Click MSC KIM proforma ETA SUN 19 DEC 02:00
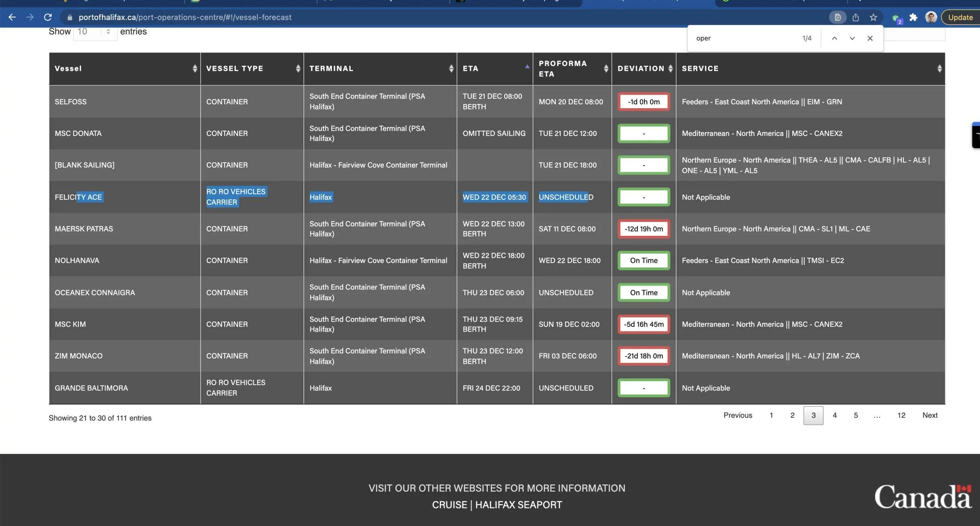Viewport: 980px width, 526px height. click(x=569, y=324)
